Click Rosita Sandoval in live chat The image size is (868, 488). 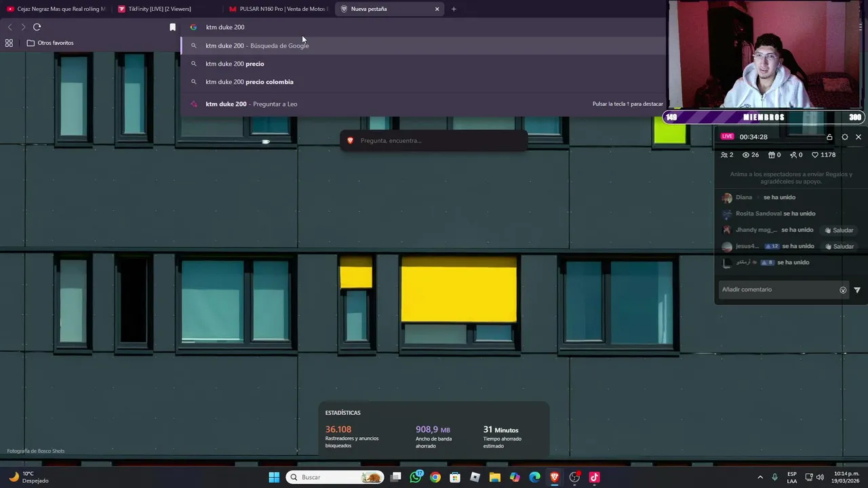tap(759, 213)
